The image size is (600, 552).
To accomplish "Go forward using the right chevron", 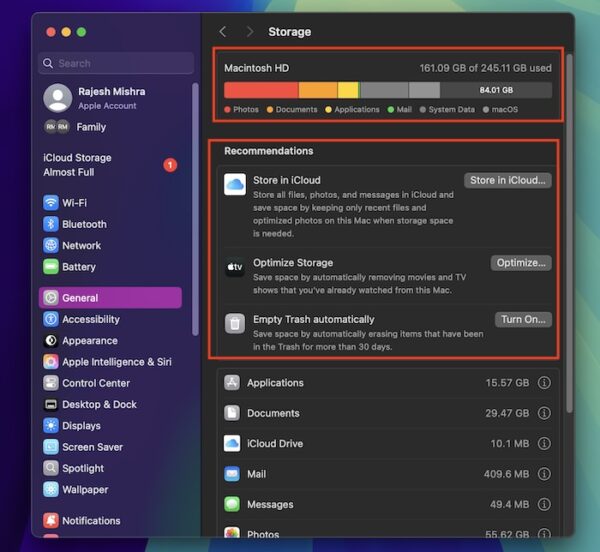I will point(249,32).
